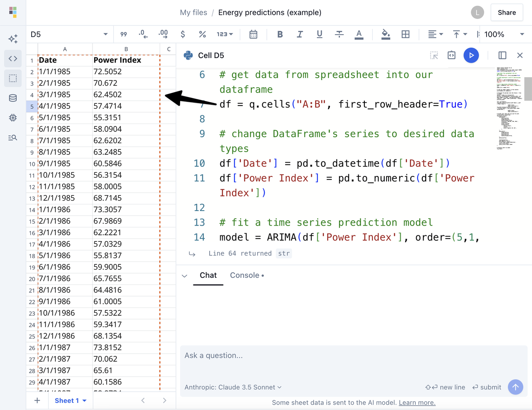The image size is (532, 410).
Task: Open the 123 number format dropdown
Action: [x=225, y=34]
